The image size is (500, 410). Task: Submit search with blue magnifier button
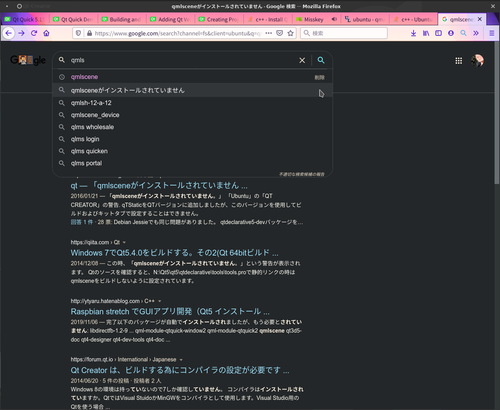(321, 60)
